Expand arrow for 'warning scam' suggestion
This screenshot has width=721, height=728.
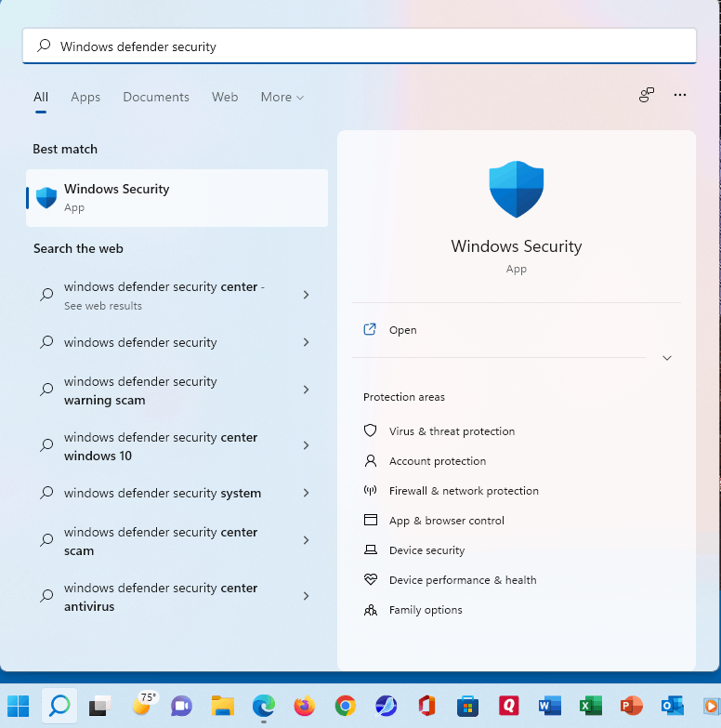tap(306, 390)
